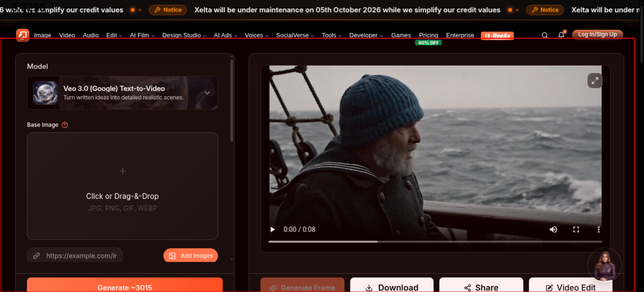Click the Reelix button
The height and width of the screenshot is (292, 644).
(497, 36)
